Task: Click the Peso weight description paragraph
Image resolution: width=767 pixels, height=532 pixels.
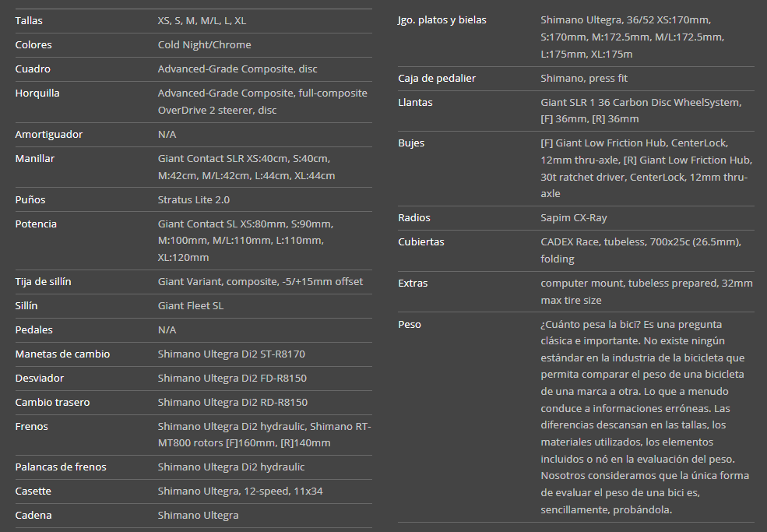Action: pyautogui.click(x=644, y=417)
